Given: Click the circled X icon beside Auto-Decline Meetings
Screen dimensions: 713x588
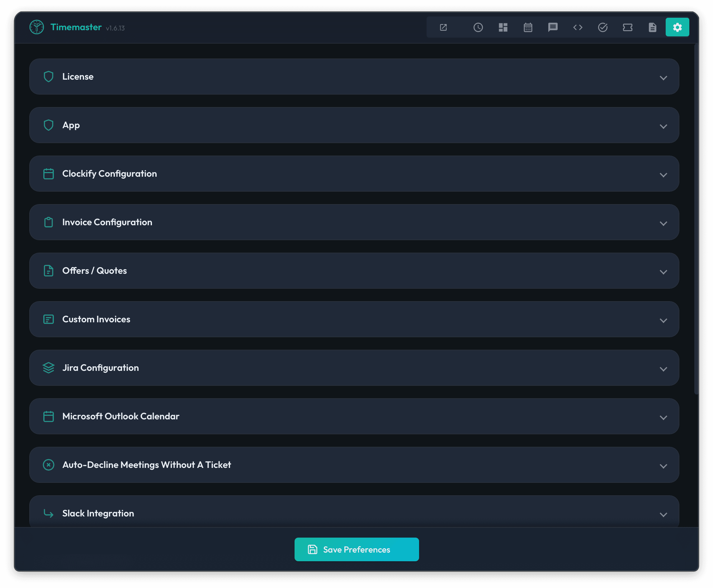Looking at the screenshot, I should point(49,465).
